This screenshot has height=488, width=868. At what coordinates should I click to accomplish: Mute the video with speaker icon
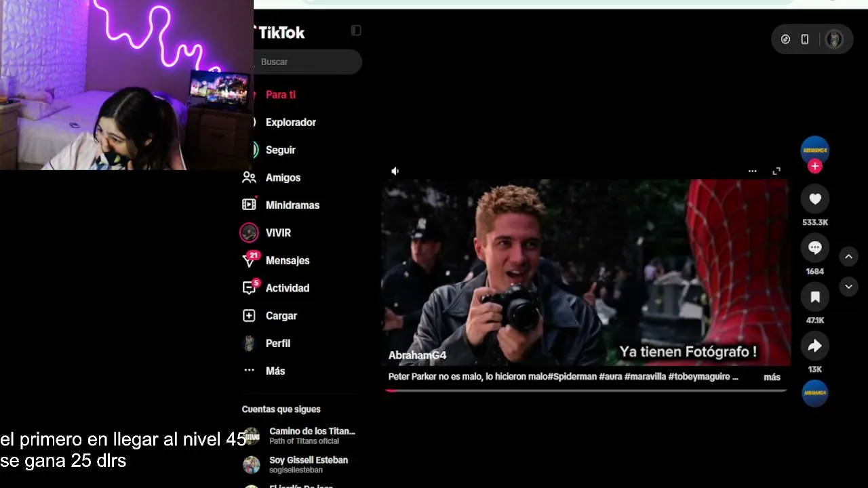point(395,171)
